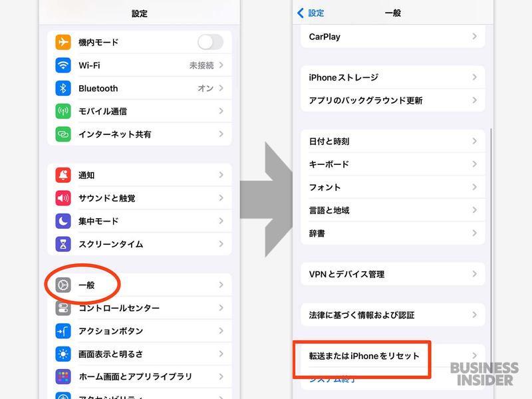Open フォント settings
The image size is (532, 399).
393,188
